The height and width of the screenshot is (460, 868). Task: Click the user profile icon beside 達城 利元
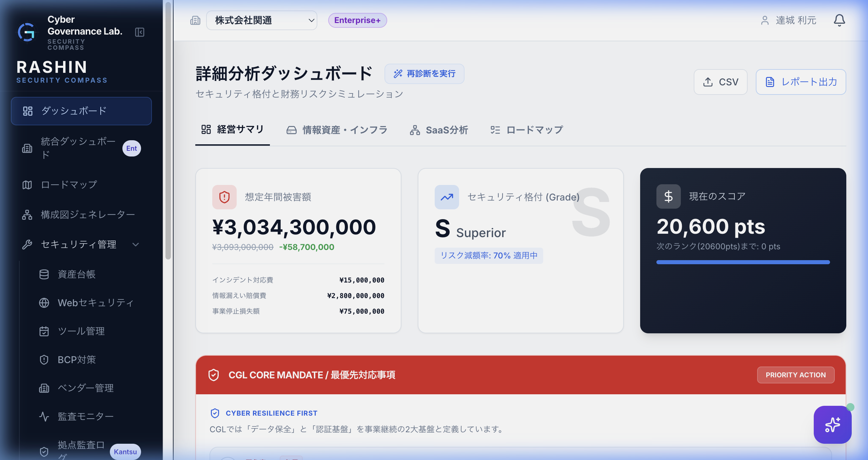coord(765,20)
